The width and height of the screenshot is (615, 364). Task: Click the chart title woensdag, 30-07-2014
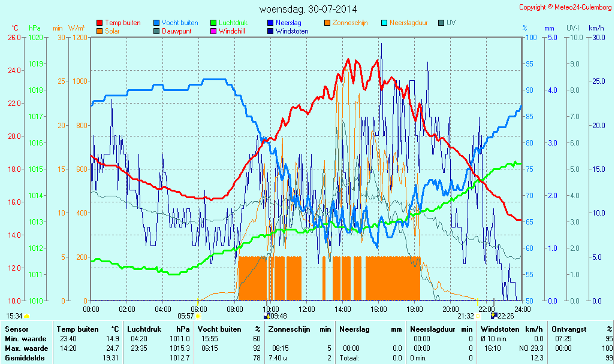click(x=307, y=10)
